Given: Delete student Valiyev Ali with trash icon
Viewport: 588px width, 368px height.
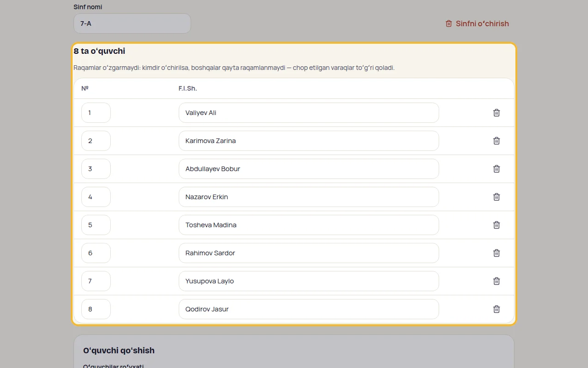Looking at the screenshot, I should click(497, 113).
